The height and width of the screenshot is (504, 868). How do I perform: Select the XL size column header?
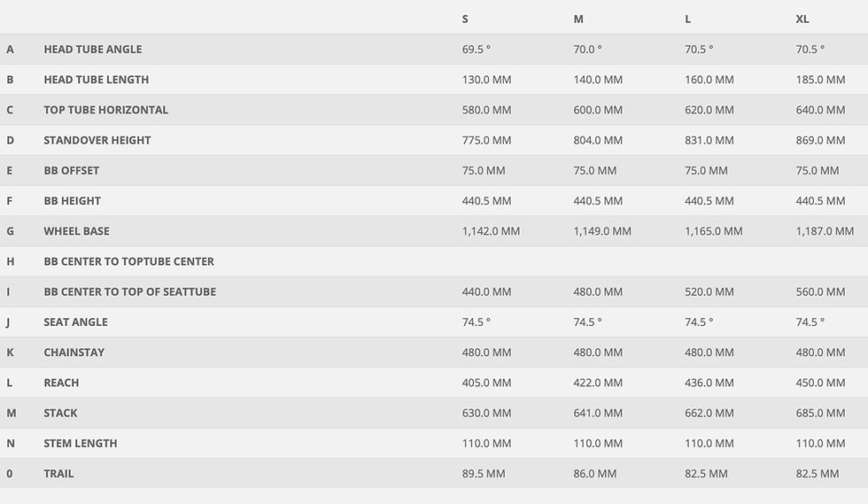point(802,19)
